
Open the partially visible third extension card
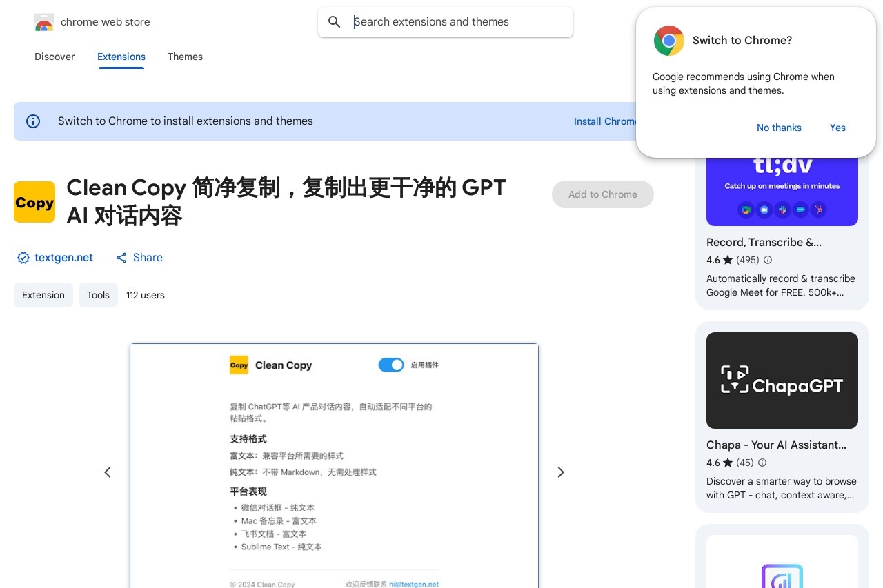point(782,556)
